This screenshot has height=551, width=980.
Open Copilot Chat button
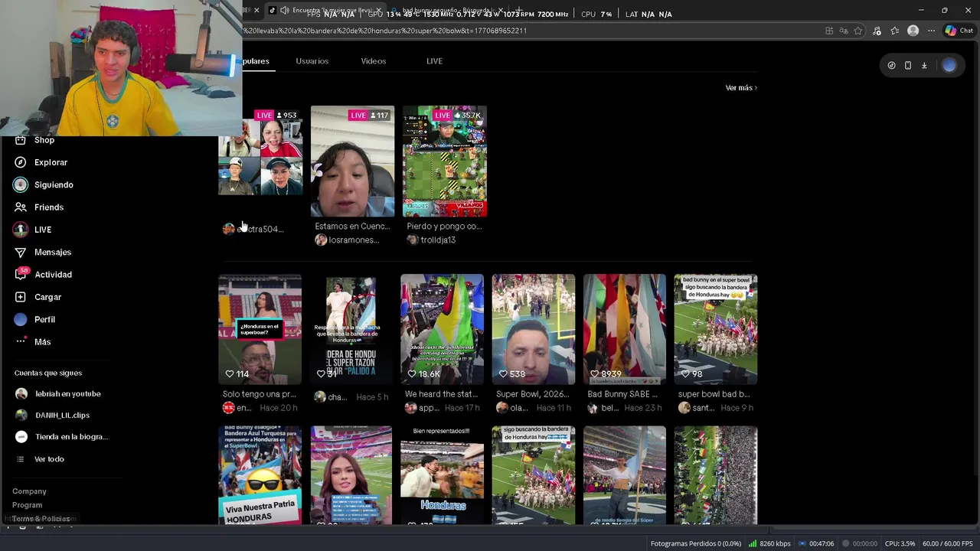point(959,31)
